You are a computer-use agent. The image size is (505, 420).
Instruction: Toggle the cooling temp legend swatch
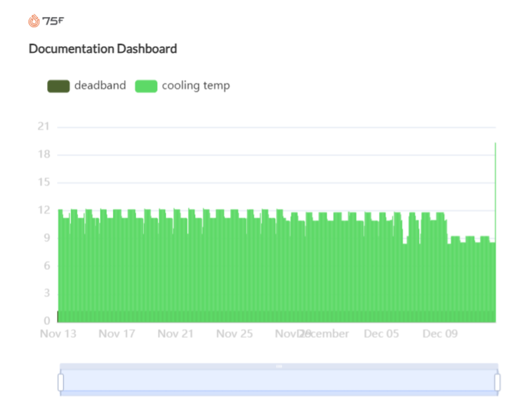coord(146,86)
